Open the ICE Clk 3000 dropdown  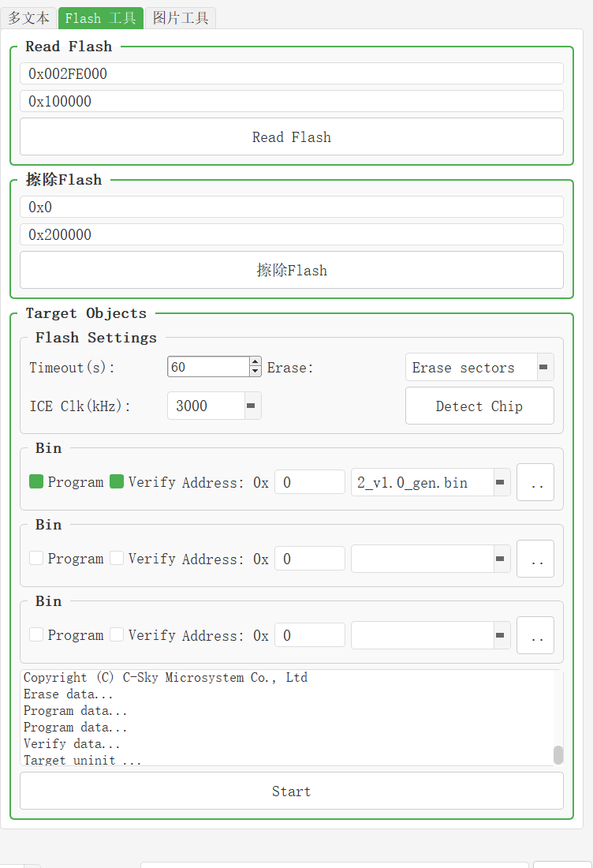(214, 406)
